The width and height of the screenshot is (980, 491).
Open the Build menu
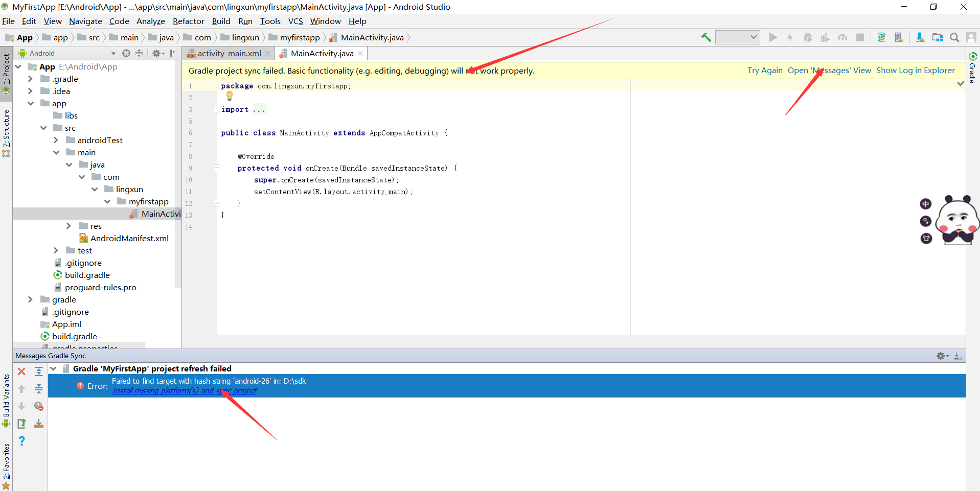click(x=221, y=21)
